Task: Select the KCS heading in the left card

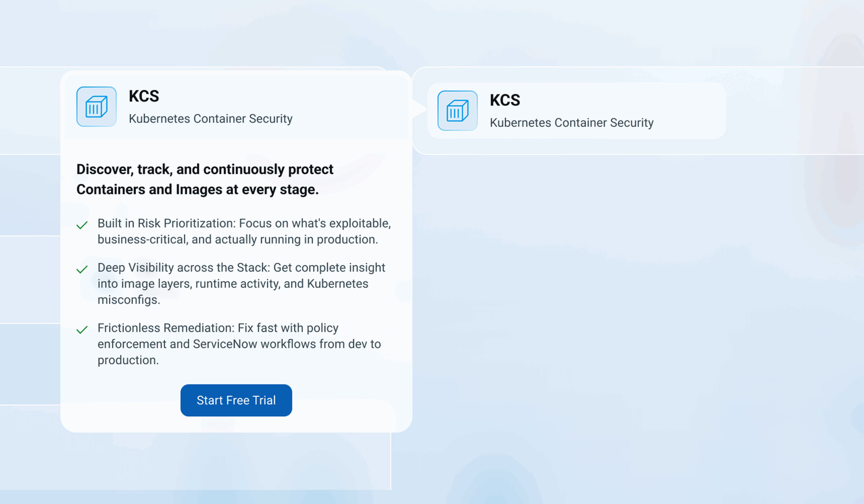Action: point(144,96)
